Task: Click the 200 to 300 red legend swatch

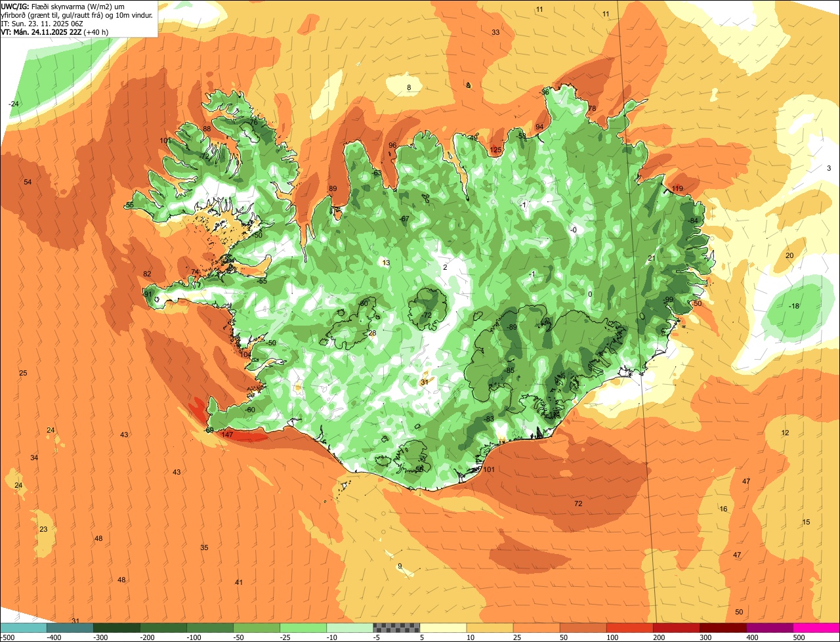Action: pos(676,628)
